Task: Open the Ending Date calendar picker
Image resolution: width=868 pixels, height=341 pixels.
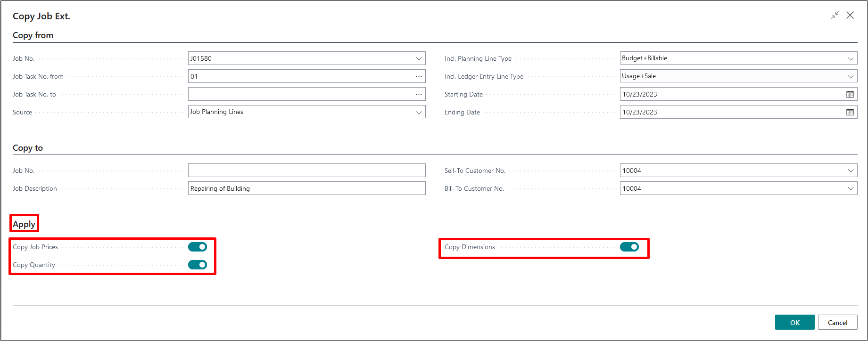Action: [x=850, y=112]
